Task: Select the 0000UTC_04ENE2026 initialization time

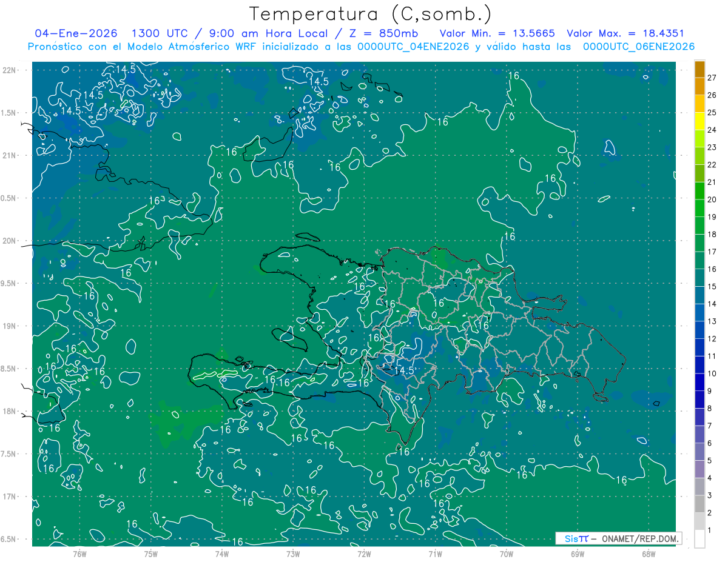Action: [413, 47]
